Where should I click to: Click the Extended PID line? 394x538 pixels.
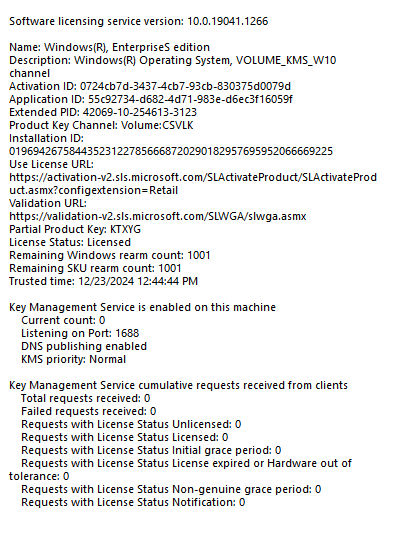[103, 112]
